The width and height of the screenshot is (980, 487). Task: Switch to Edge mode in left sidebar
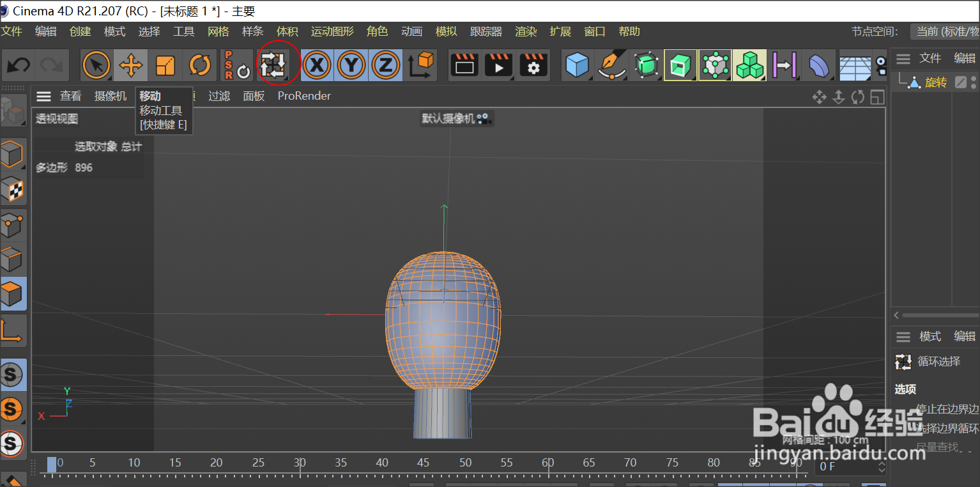point(14,259)
